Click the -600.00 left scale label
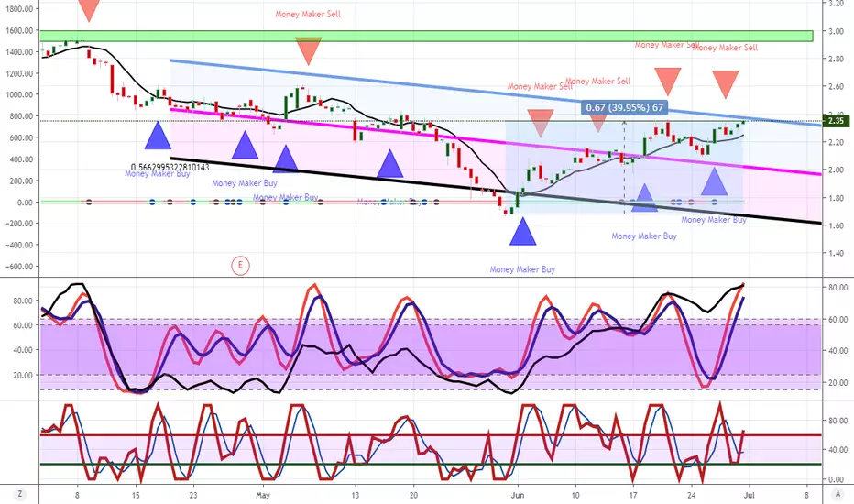Screen dimensions: 854x504 19,267
